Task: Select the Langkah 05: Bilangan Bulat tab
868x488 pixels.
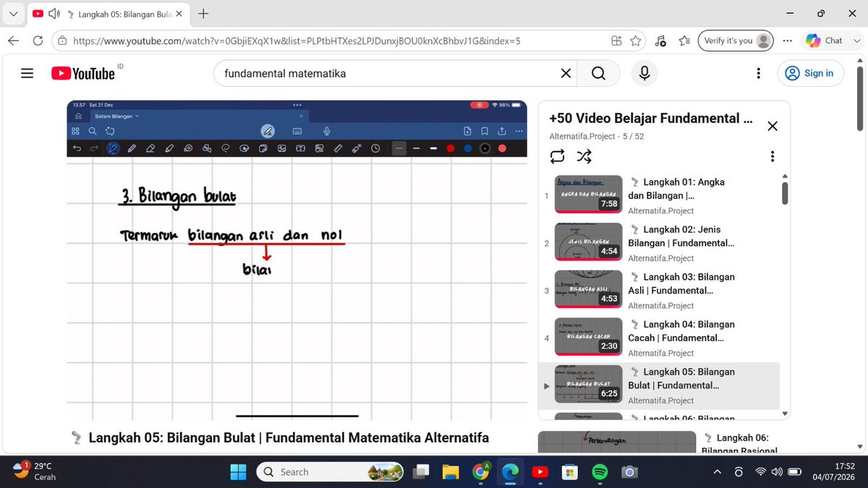Action: (x=109, y=14)
